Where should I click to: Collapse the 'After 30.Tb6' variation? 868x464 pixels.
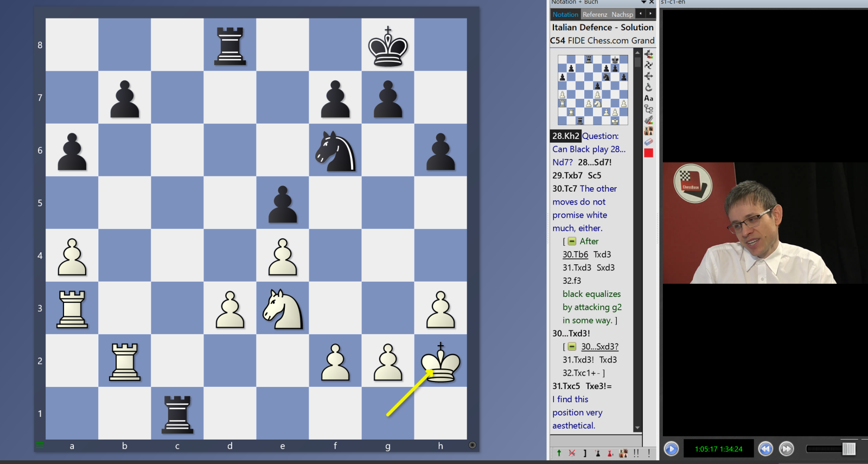click(572, 241)
